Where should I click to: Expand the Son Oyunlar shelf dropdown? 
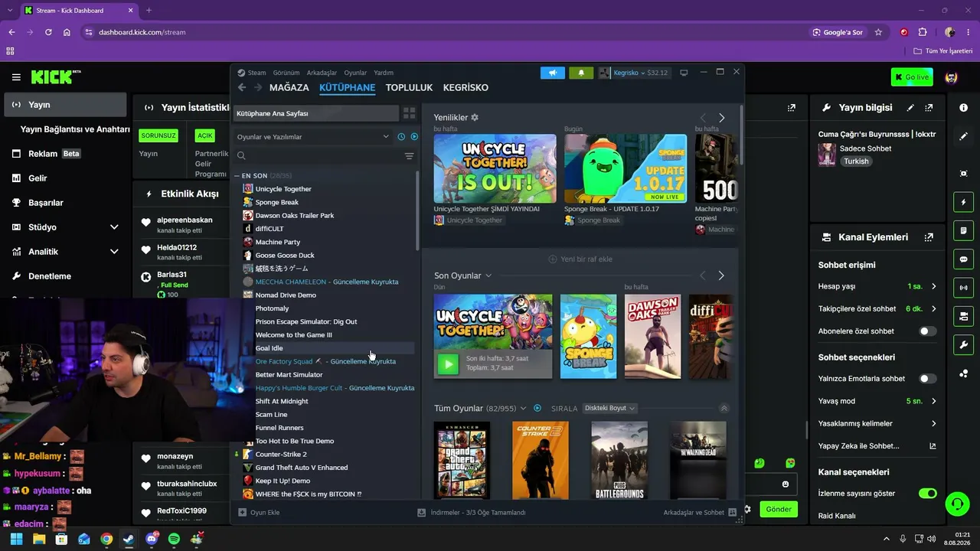(488, 275)
